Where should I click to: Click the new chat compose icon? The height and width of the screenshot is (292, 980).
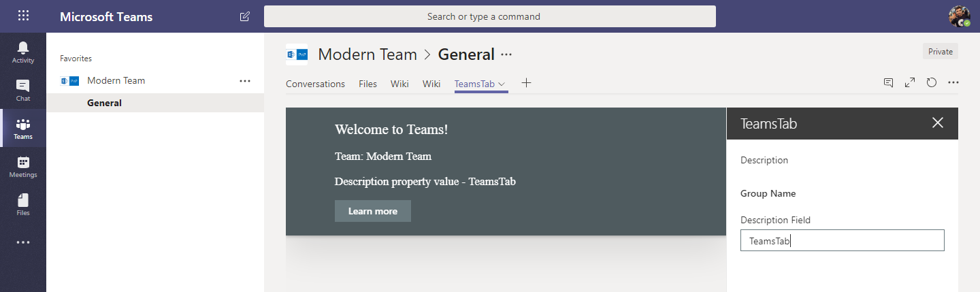(x=245, y=16)
